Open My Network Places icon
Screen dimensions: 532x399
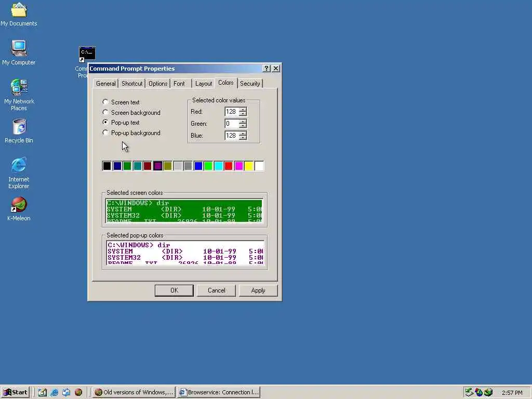point(19,95)
